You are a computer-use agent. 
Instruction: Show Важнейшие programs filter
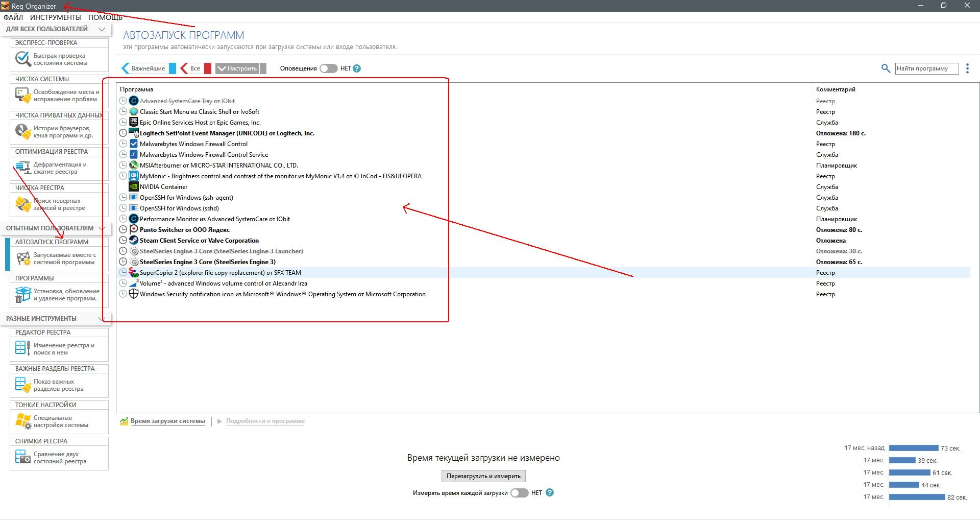coord(148,68)
